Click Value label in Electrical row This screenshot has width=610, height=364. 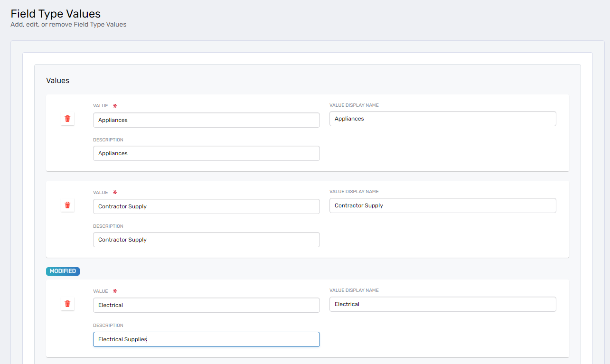(101, 291)
